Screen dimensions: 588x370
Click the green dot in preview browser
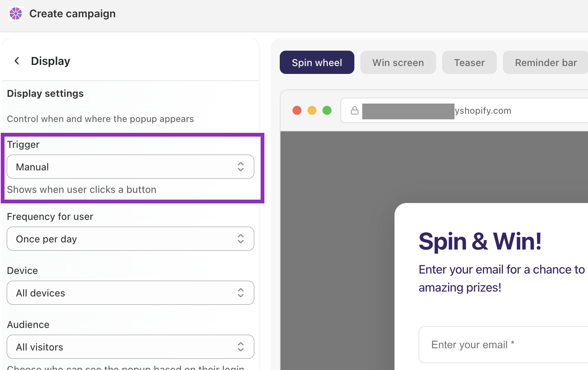(327, 110)
